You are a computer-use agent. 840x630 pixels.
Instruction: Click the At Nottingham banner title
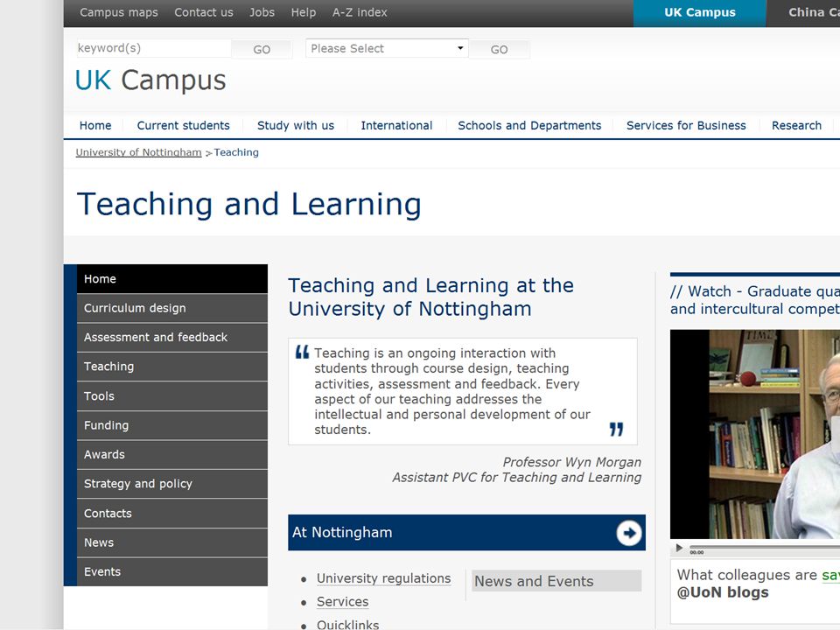pos(342,533)
